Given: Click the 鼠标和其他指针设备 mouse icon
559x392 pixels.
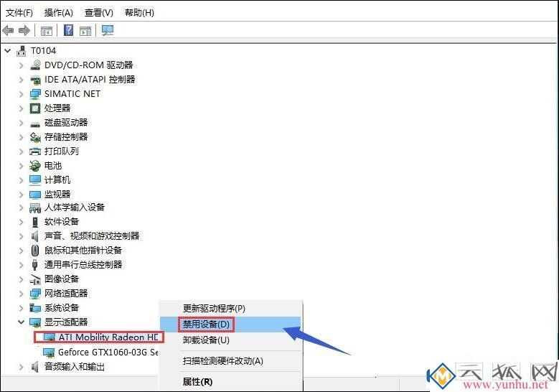Looking at the screenshot, I should click(x=35, y=251).
